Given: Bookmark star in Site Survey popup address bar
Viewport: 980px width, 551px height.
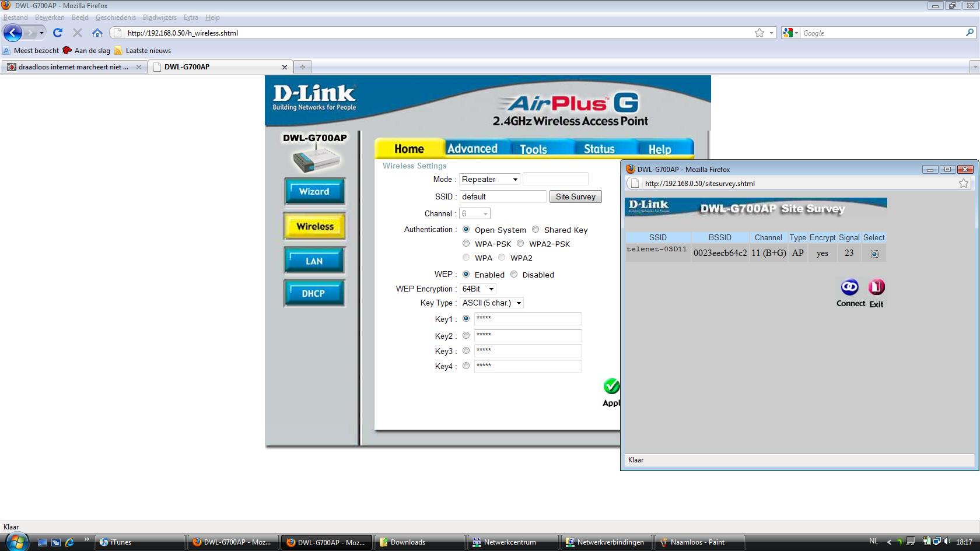Looking at the screenshot, I should pyautogui.click(x=964, y=183).
